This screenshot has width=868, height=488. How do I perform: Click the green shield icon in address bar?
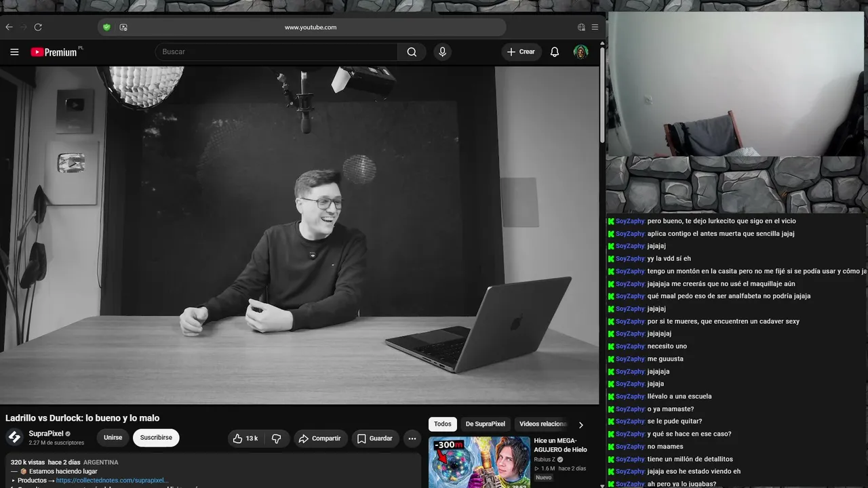(x=106, y=27)
